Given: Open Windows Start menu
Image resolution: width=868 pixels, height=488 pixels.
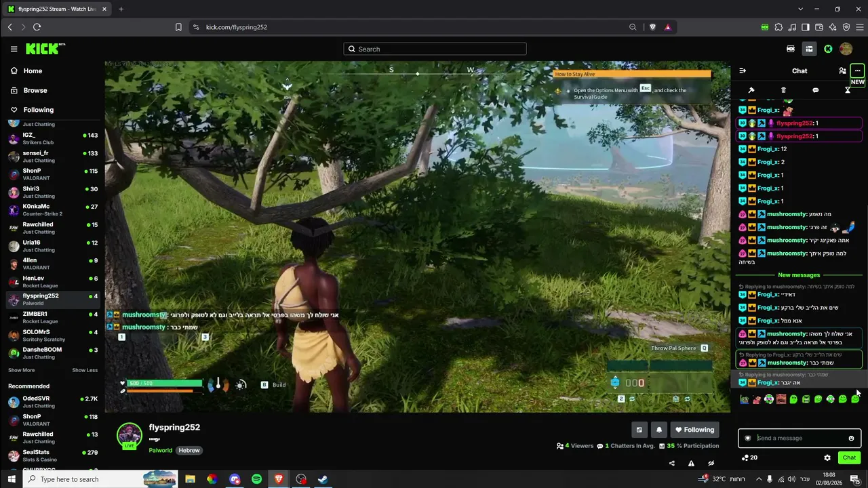Looking at the screenshot, I should (x=12, y=479).
